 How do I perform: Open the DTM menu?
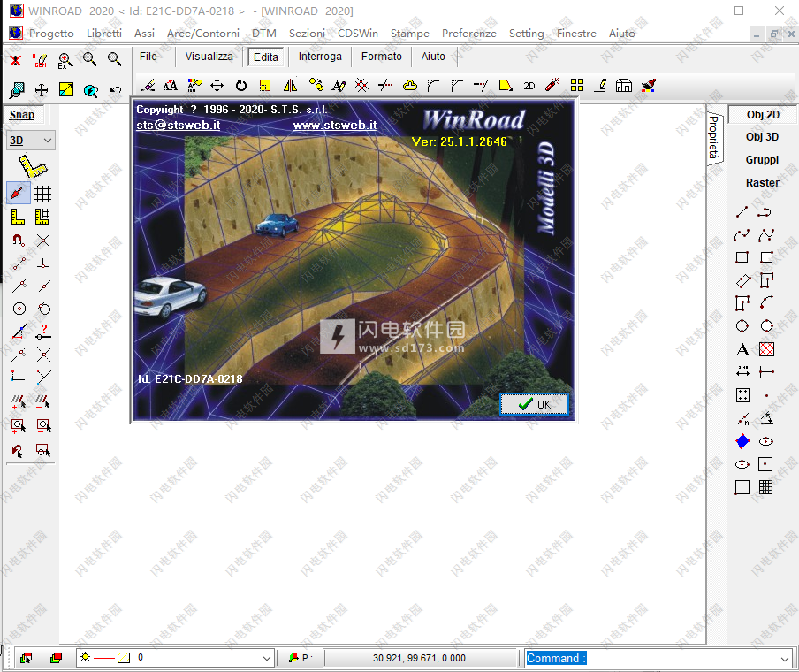[264, 33]
